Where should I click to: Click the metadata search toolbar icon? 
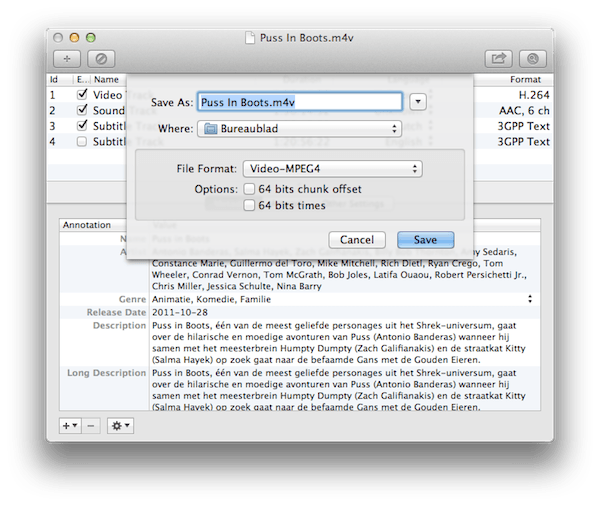[x=533, y=59]
